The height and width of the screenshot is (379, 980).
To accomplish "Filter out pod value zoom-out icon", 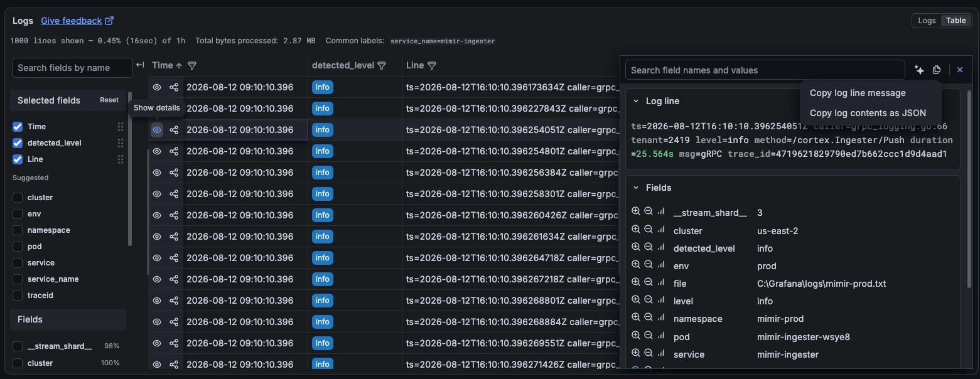I will (x=649, y=336).
